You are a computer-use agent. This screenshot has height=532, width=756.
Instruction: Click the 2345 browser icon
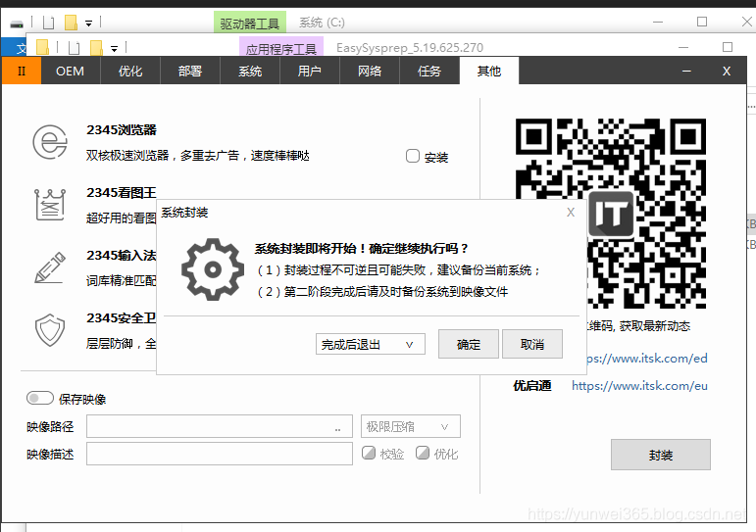coord(50,142)
